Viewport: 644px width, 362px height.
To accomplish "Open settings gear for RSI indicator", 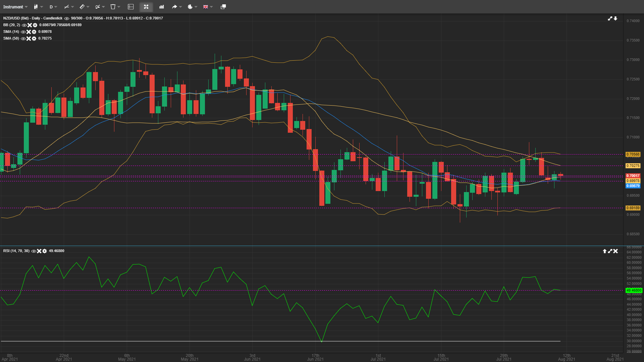I will [x=44, y=251].
